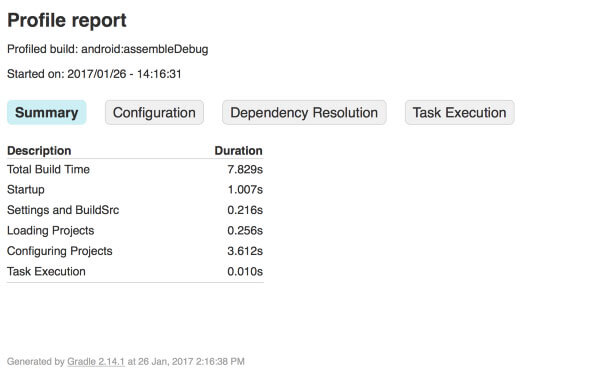The height and width of the screenshot is (371, 600).
Task: Click the Loading Projects row label
Action: pyautogui.click(x=51, y=231)
